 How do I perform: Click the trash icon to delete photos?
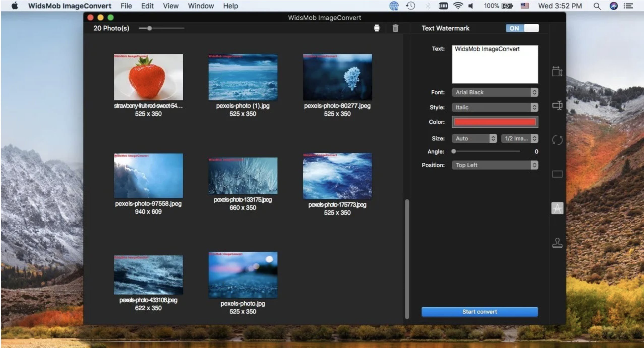click(x=395, y=28)
